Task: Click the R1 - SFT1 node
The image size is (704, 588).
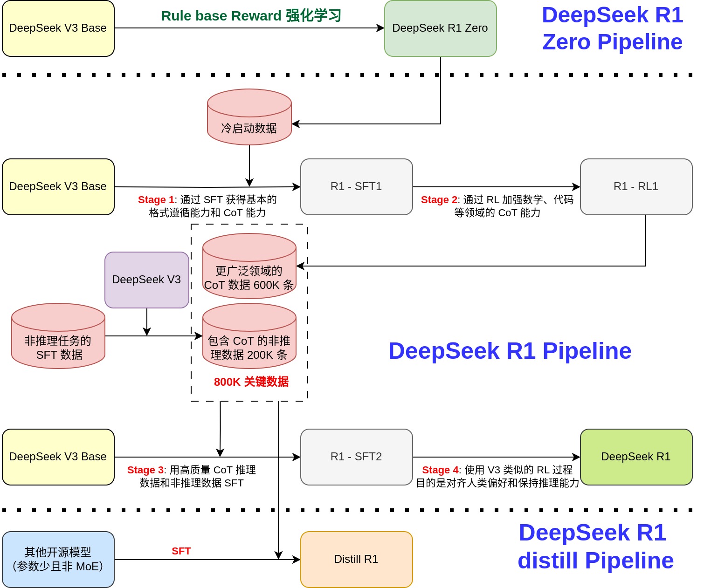Action: click(x=357, y=187)
